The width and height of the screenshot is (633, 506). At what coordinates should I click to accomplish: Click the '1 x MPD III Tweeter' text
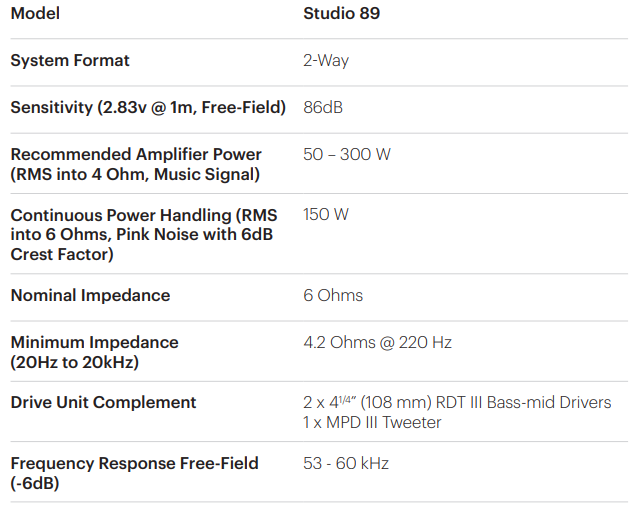[x=372, y=423]
